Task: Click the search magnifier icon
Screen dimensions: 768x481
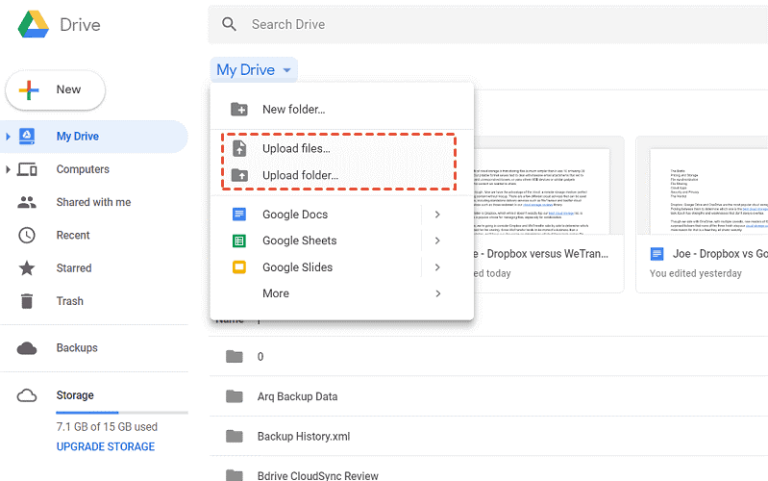Action: click(x=229, y=24)
